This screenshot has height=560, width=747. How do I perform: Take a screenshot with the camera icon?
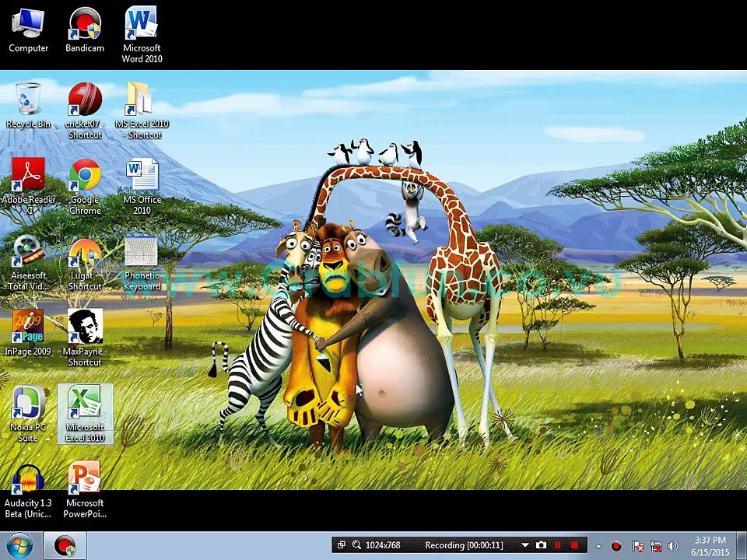(542, 545)
